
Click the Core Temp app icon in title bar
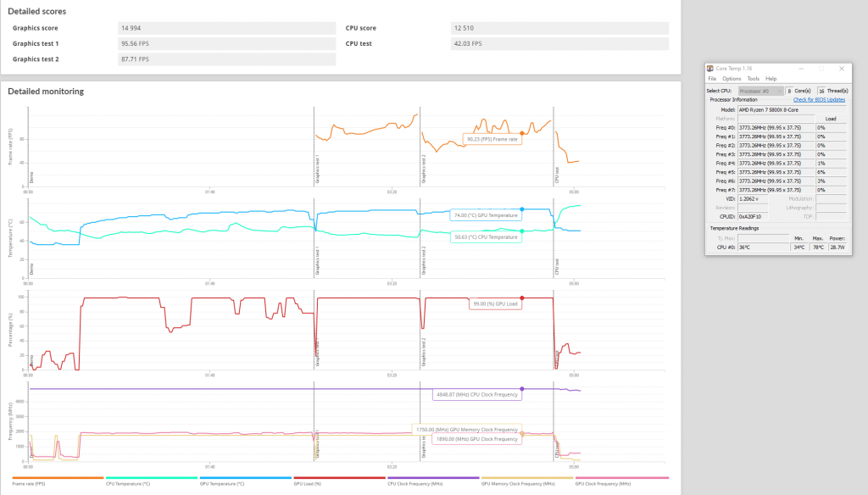[710, 69]
